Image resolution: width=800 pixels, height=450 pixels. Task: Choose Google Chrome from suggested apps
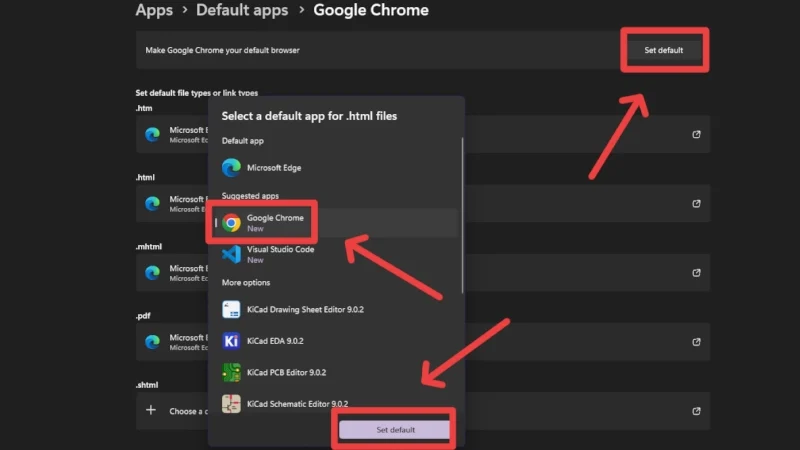point(335,222)
